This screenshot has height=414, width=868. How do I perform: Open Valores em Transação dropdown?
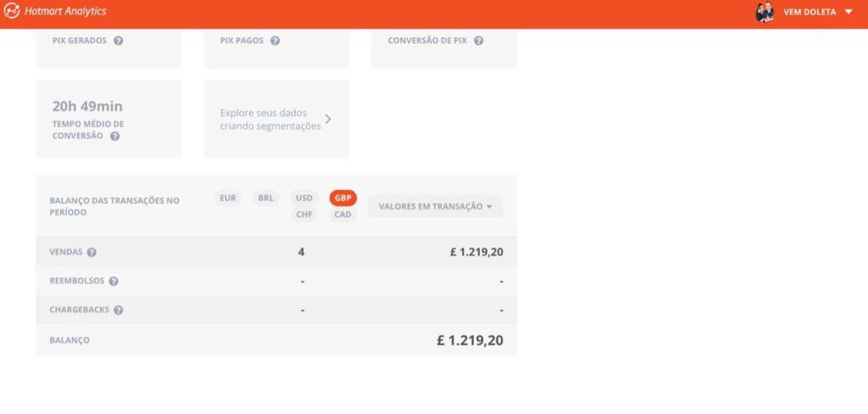pos(435,206)
